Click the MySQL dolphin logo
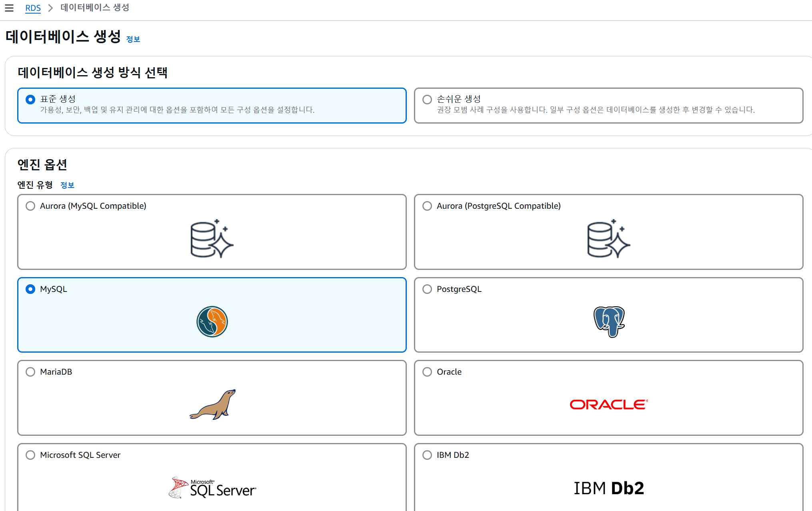The image size is (812, 511). pos(212,321)
